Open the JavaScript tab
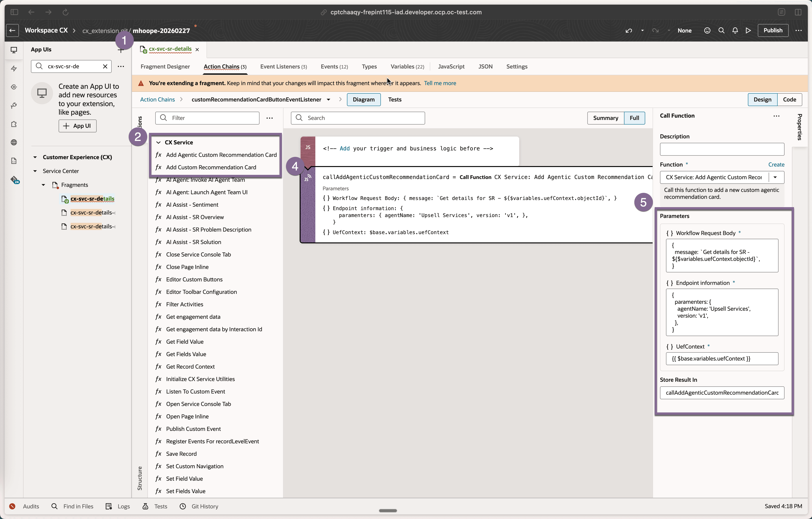Viewport: 812px width, 519px height. point(451,66)
